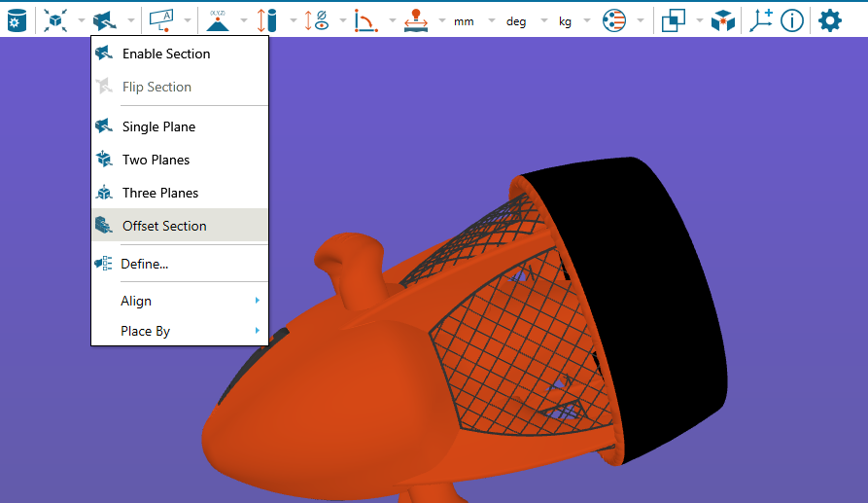Click the angle measurement tool icon
Viewport: 868px width, 503px height.
click(366, 19)
